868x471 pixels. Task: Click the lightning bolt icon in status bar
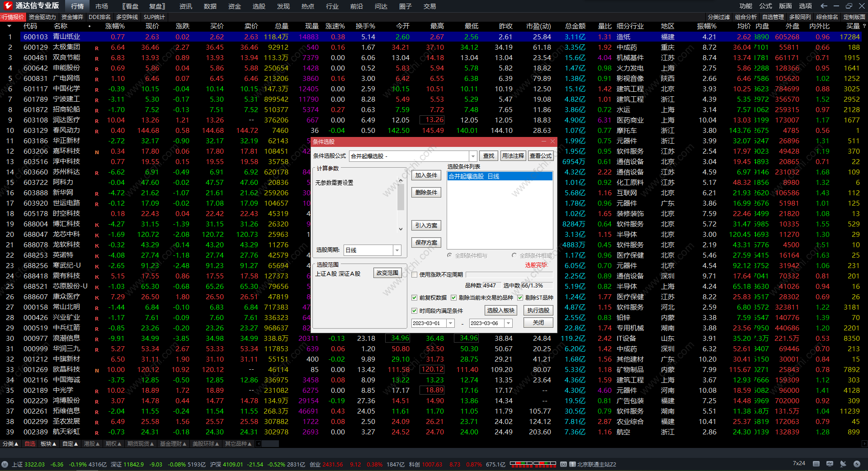tap(857, 464)
